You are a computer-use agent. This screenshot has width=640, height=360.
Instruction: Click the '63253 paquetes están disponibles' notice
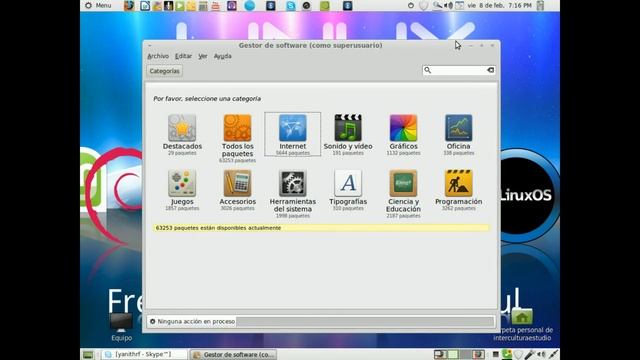(321, 228)
